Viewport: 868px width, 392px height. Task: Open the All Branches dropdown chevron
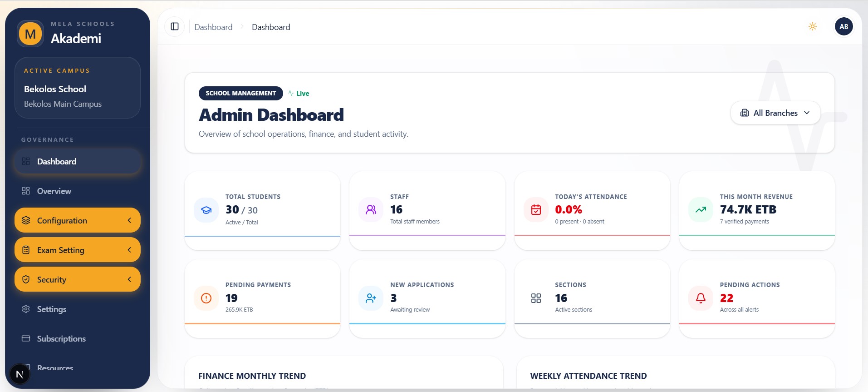point(807,113)
